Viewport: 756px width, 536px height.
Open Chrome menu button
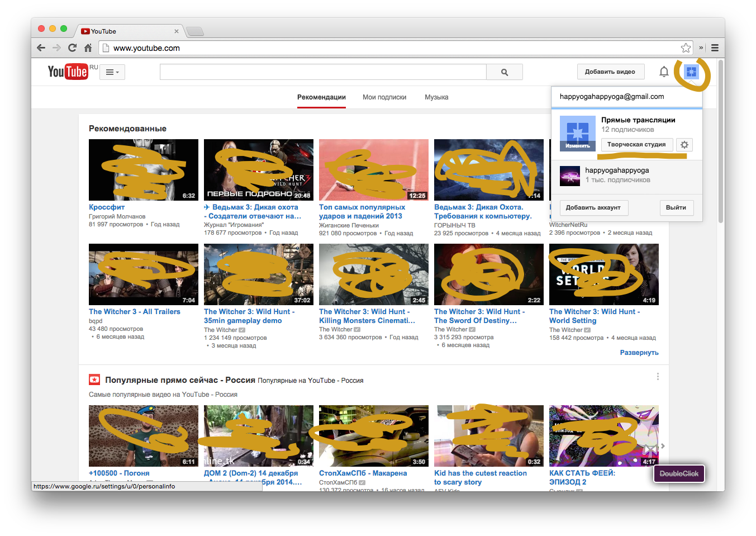click(715, 48)
